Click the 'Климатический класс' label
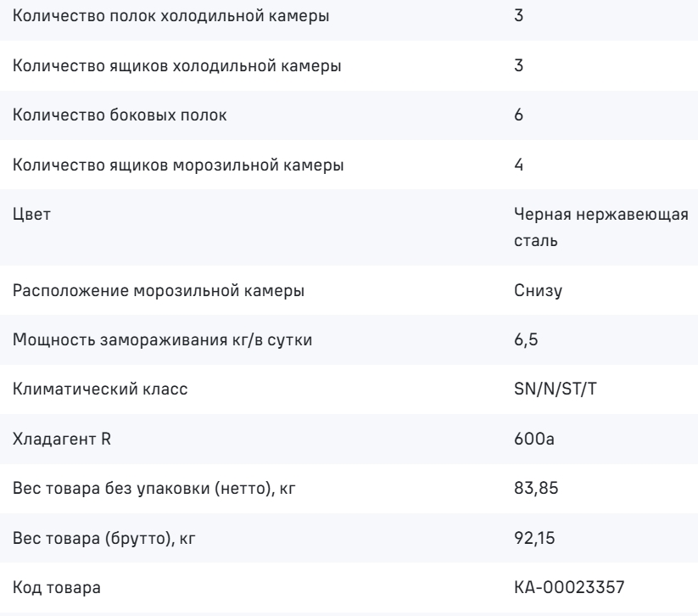This screenshot has width=698, height=616. tap(100, 389)
